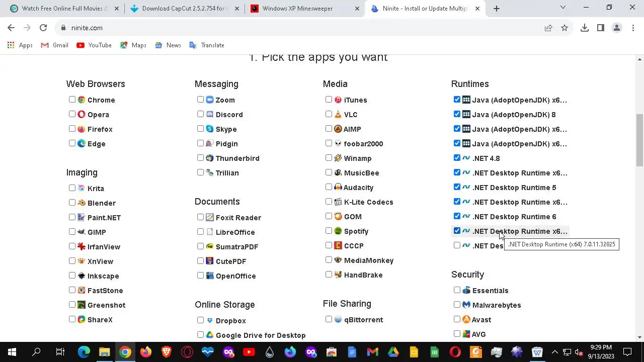Click the Opera logo next to Opera label
This screenshot has width=644, height=362.
[x=82, y=114]
